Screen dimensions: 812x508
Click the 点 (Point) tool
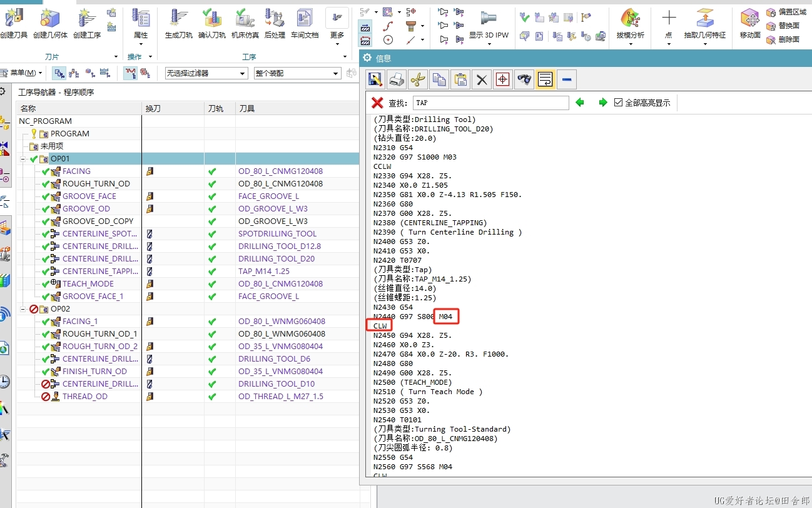click(x=669, y=27)
